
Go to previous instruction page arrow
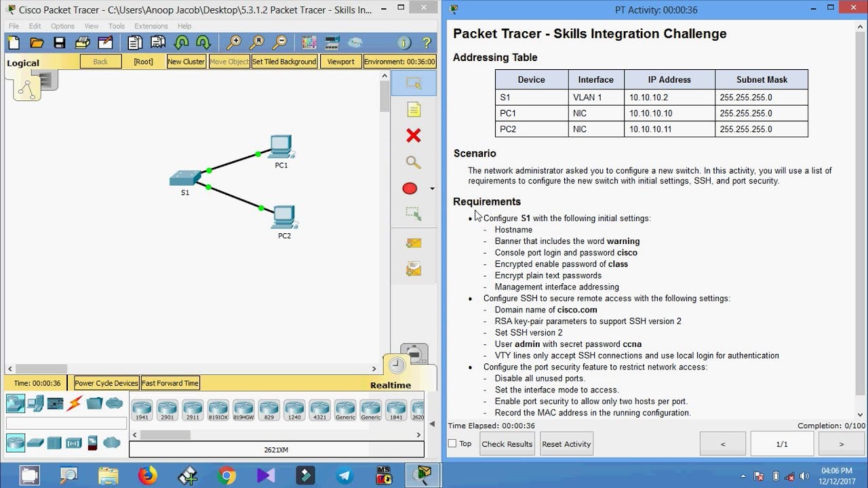coord(723,444)
